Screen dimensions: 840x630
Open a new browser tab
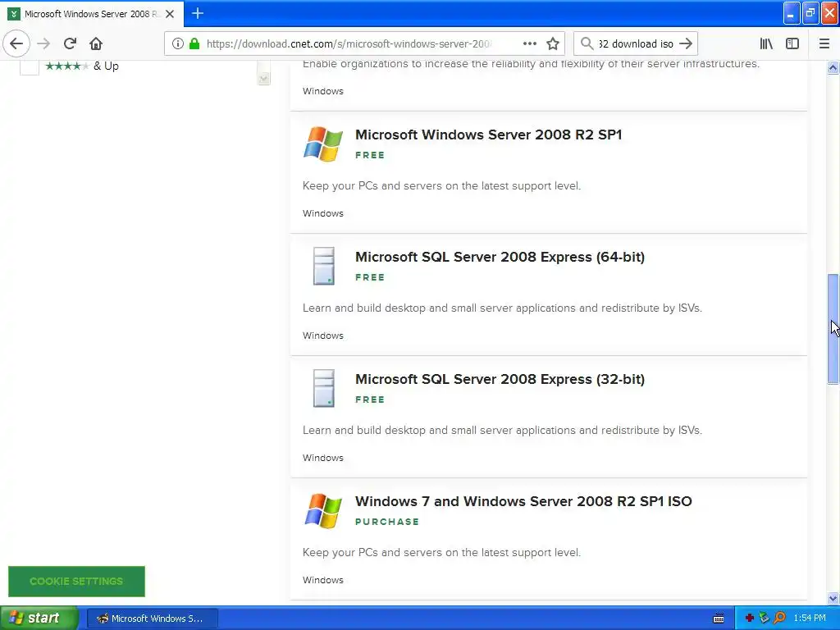198,13
